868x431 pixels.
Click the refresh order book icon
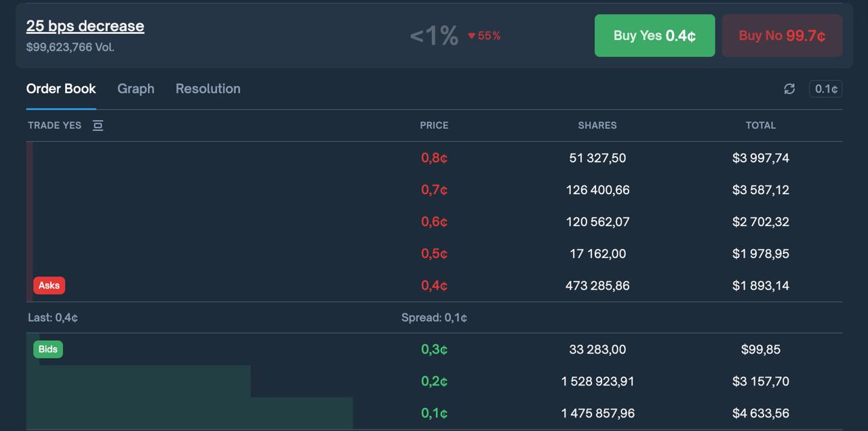tap(789, 89)
